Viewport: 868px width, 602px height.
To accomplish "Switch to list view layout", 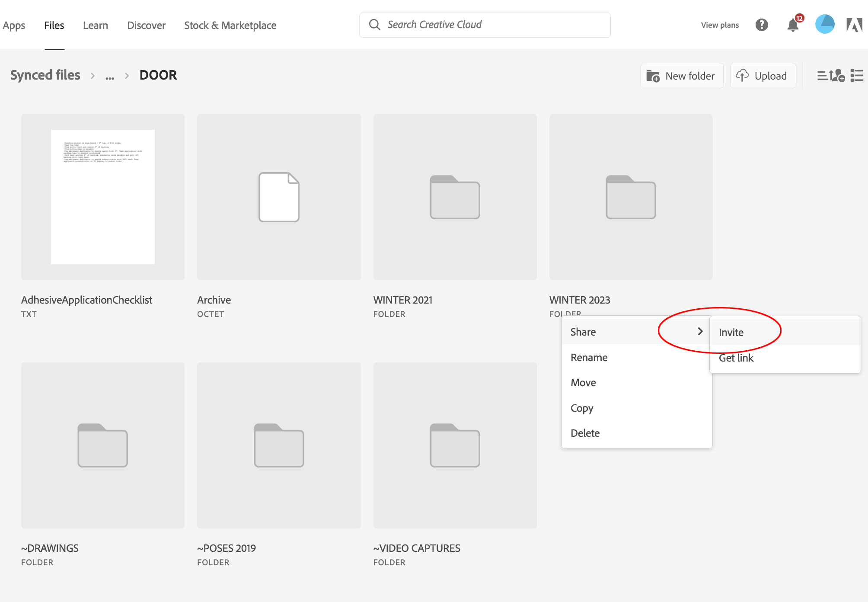I will click(x=856, y=76).
